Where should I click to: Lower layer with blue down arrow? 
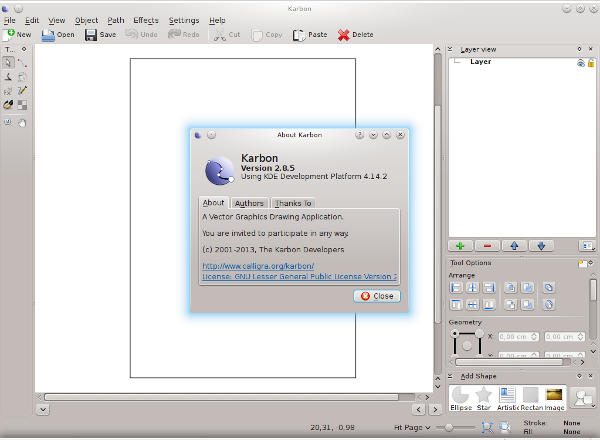click(x=541, y=246)
